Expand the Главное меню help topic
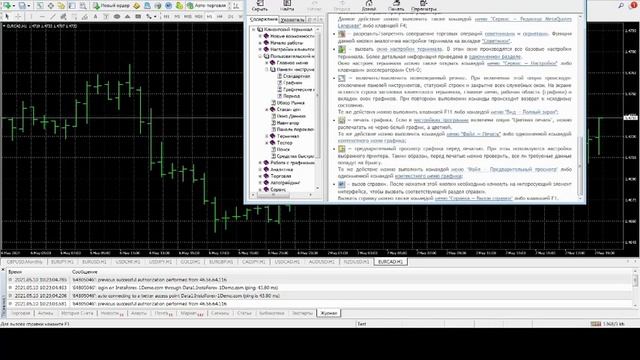The image size is (640, 360). click(x=267, y=63)
